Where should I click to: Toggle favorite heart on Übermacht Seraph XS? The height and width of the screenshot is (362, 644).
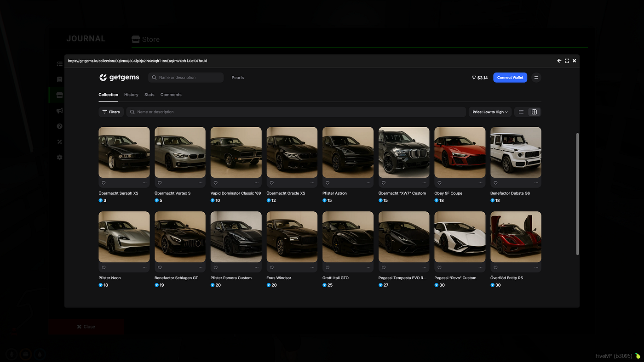pyautogui.click(x=103, y=183)
